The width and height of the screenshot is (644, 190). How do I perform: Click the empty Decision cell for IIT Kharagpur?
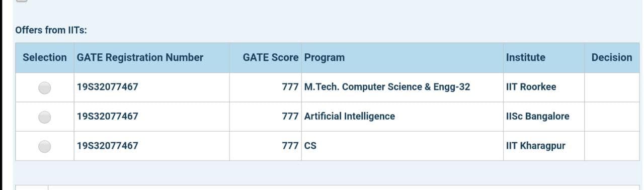click(612, 146)
